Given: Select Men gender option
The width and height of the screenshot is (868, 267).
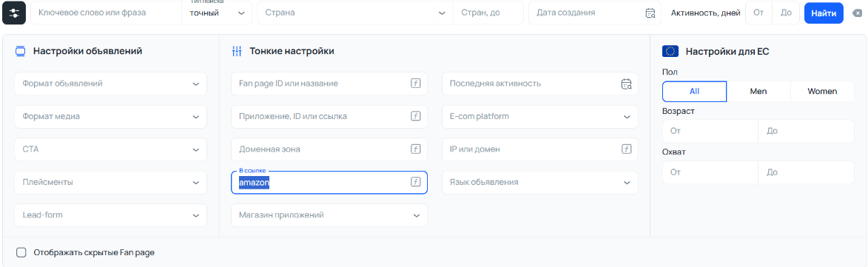Looking at the screenshot, I should tap(758, 91).
